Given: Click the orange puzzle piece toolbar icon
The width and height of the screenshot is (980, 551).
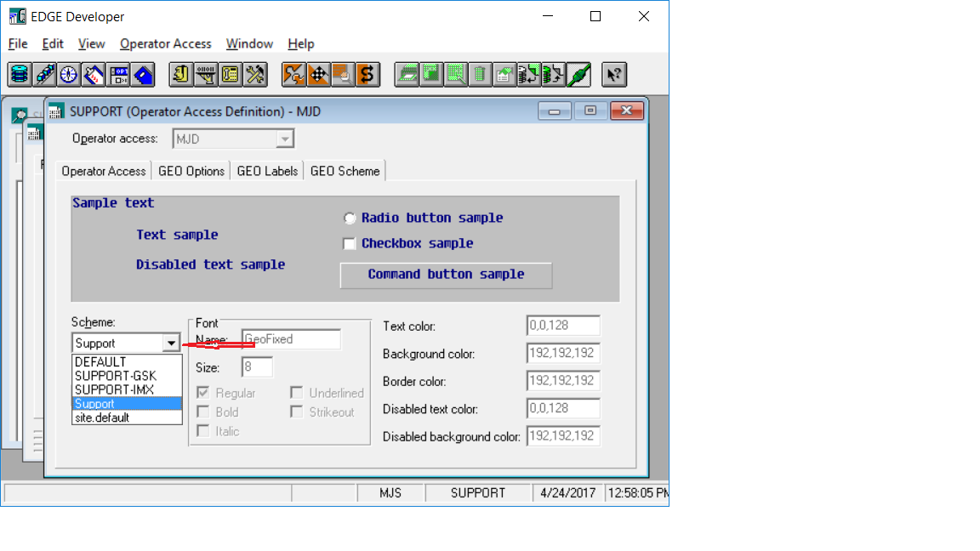Looking at the screenshot, I should coord(293,74).
